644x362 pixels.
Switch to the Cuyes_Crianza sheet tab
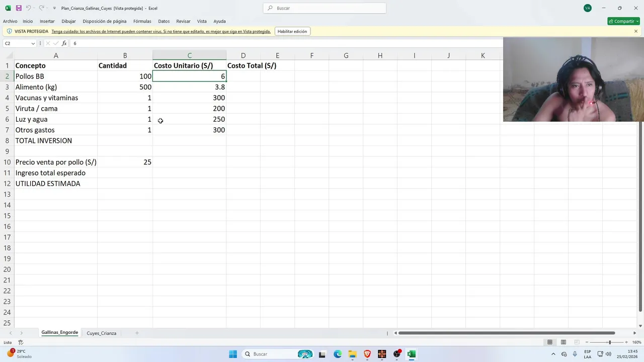point(101,333)
